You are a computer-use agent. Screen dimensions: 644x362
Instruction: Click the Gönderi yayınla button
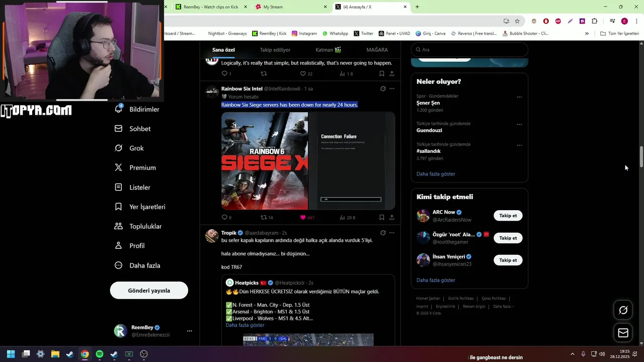(x=149, y=291)
